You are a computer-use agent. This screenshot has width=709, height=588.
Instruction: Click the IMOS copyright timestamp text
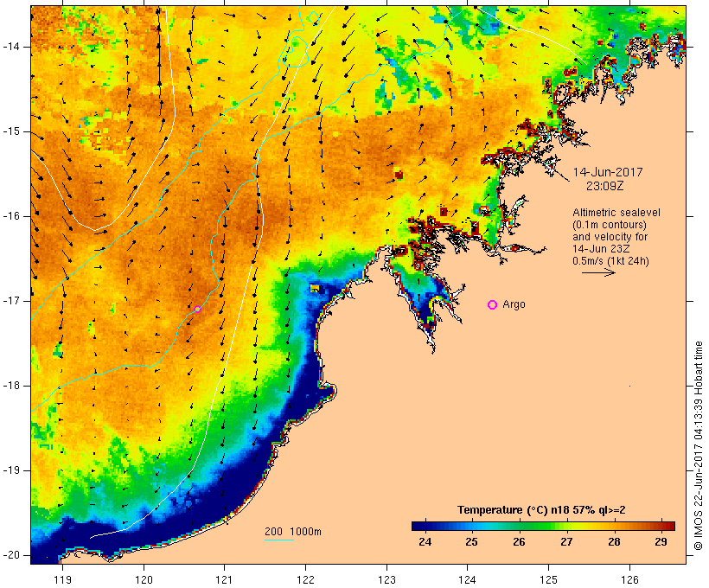point(698,445)
